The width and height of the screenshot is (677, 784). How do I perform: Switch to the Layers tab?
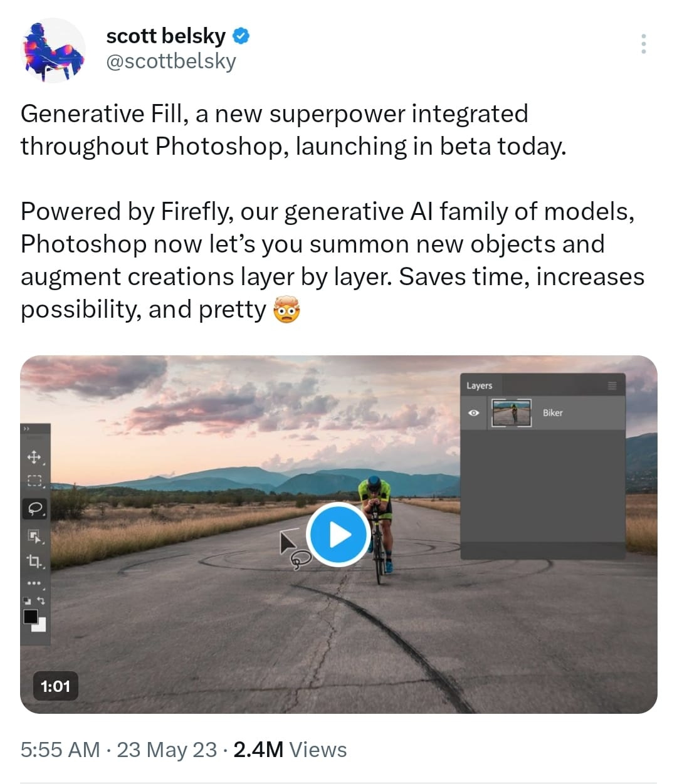coord(479,385)
